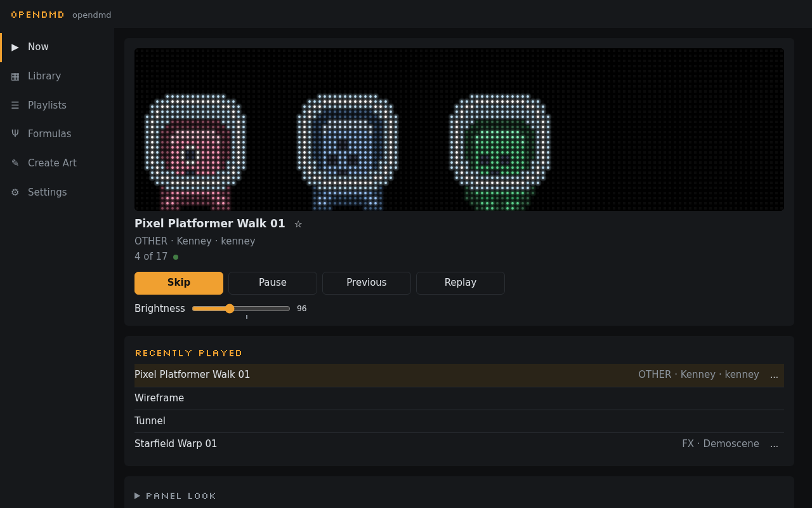812x508 pixels.
Task: Select Starfield Warp 01 in Recently Played
Action: click(459, 444)
